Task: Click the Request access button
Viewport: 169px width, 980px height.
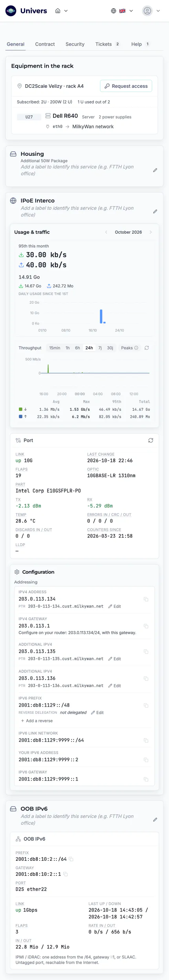Action: [126, 86]
